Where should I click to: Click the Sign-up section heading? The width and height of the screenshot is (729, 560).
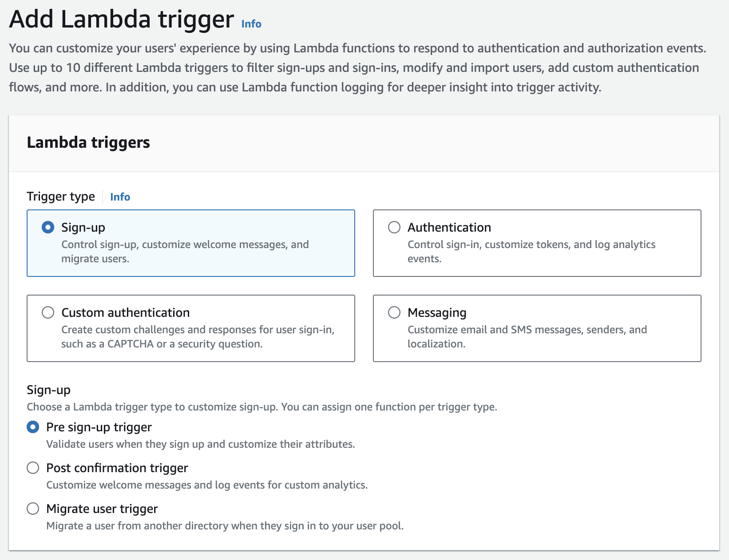coord(49,390)
